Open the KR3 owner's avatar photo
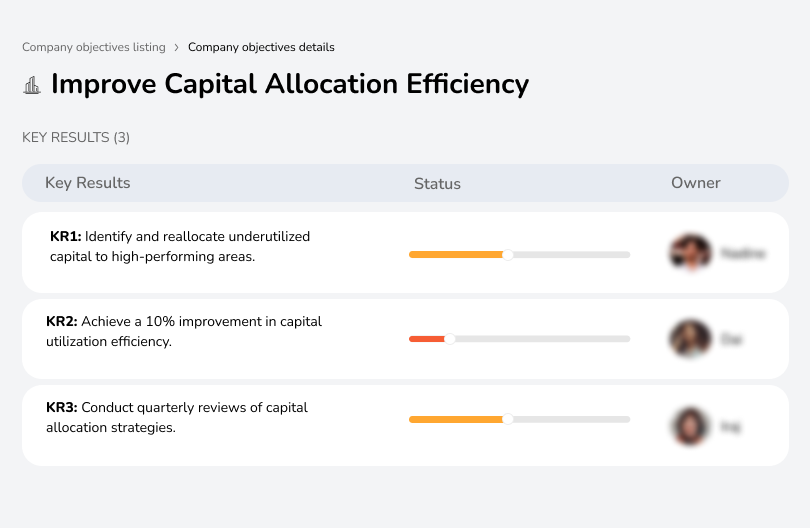The height and width of the screenshot is (528, 810). [x=691, y=425]
